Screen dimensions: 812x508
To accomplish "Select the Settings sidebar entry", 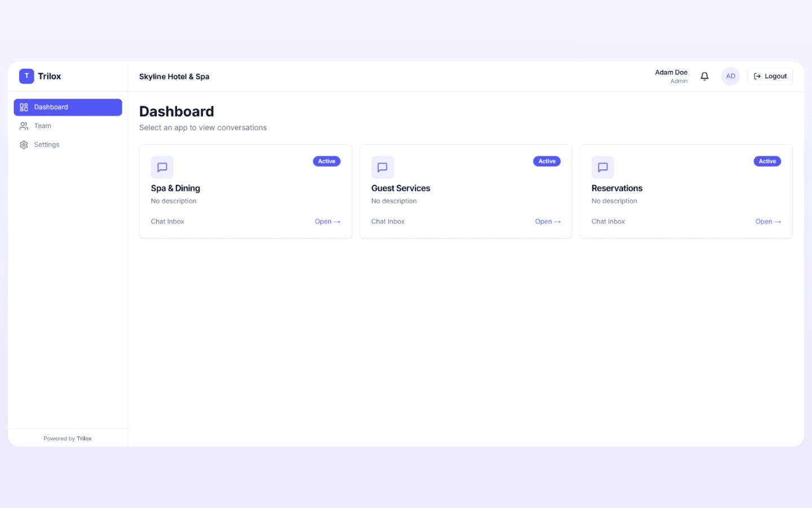I will (x=46, y=144).
